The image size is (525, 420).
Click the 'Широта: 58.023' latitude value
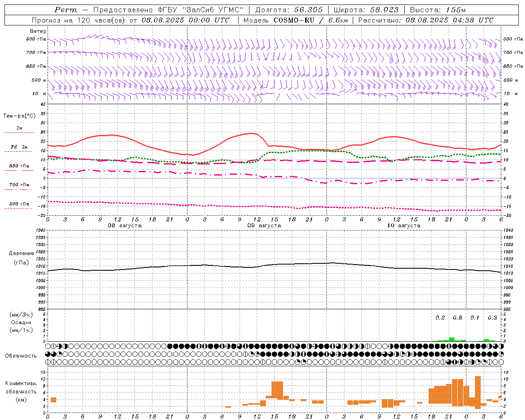[366, 10]
